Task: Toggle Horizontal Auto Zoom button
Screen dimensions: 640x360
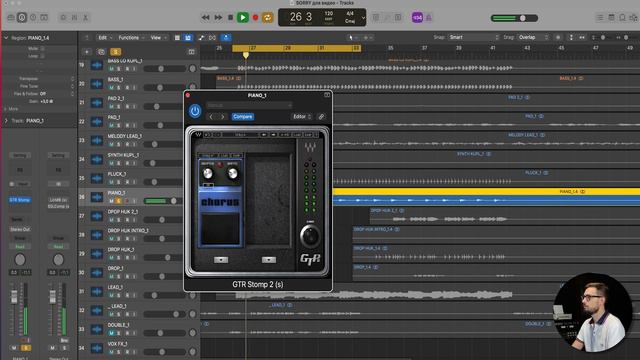Action: tap(582, 38)
